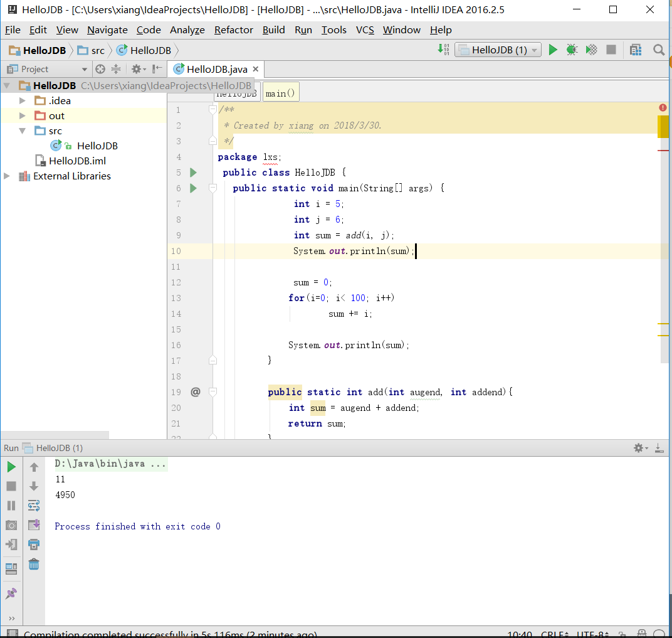This screenshot has width=672, height=638.
Task: Click HelloJDB breadcrumb in navigation bar
Action: [38, 50]
